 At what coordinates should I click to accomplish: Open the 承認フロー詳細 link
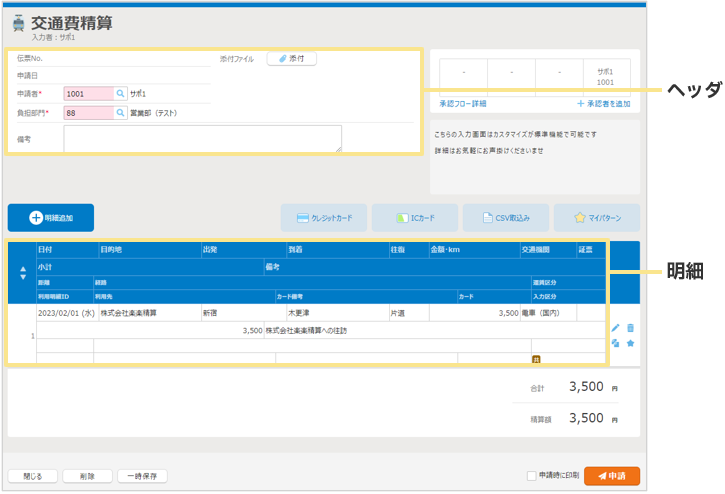[x=463, y=104]
